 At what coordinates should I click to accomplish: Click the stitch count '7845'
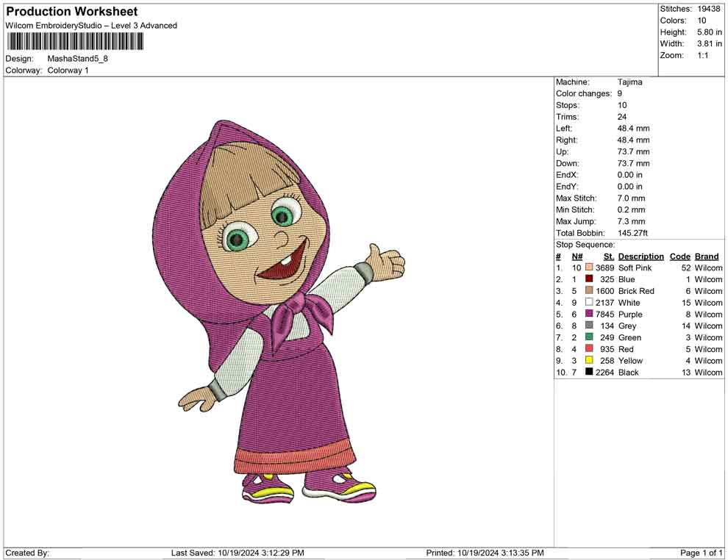605,314
